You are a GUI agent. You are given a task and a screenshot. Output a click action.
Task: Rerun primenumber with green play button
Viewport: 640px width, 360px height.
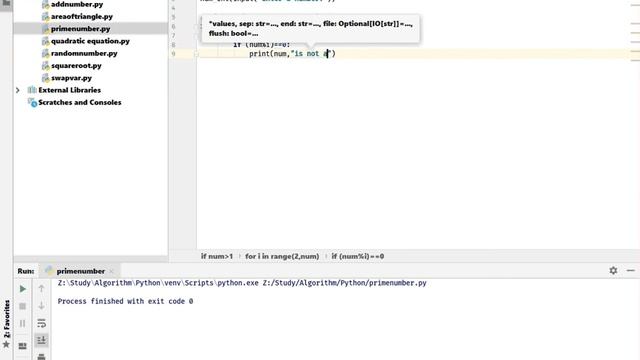point(22,289)
